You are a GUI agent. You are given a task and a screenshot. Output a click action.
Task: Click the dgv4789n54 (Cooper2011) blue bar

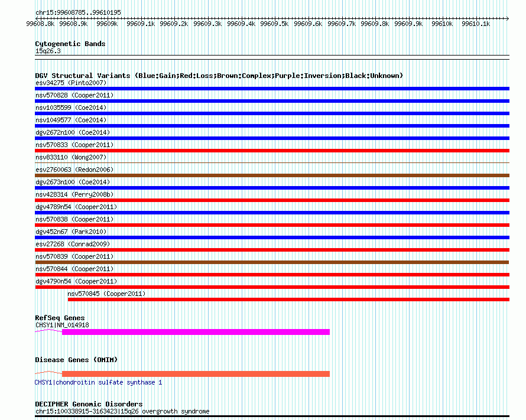[272, 213]
